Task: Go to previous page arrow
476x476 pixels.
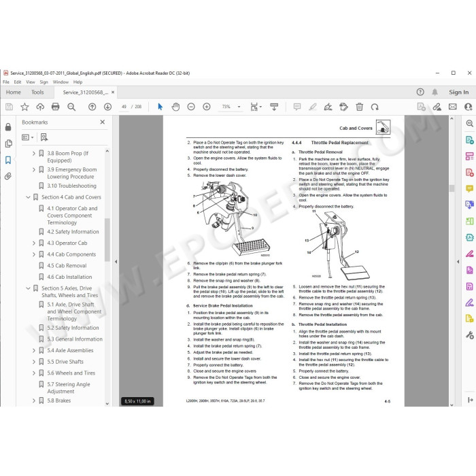Action: point(92,107)
